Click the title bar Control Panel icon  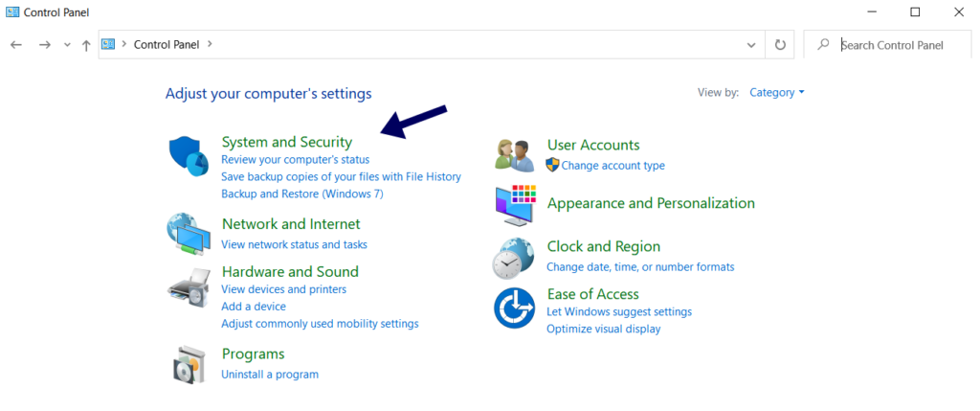pyautogui.click(x=12, y=11)
